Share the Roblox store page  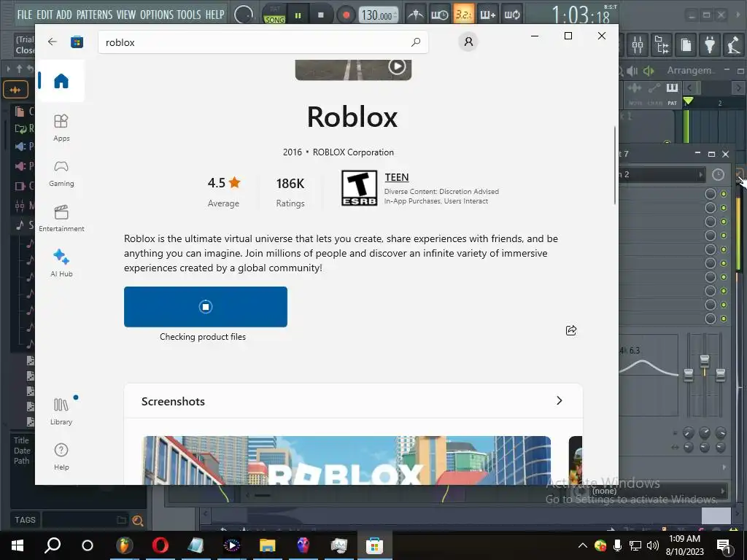pyautogui.click(x=570, y=330)
